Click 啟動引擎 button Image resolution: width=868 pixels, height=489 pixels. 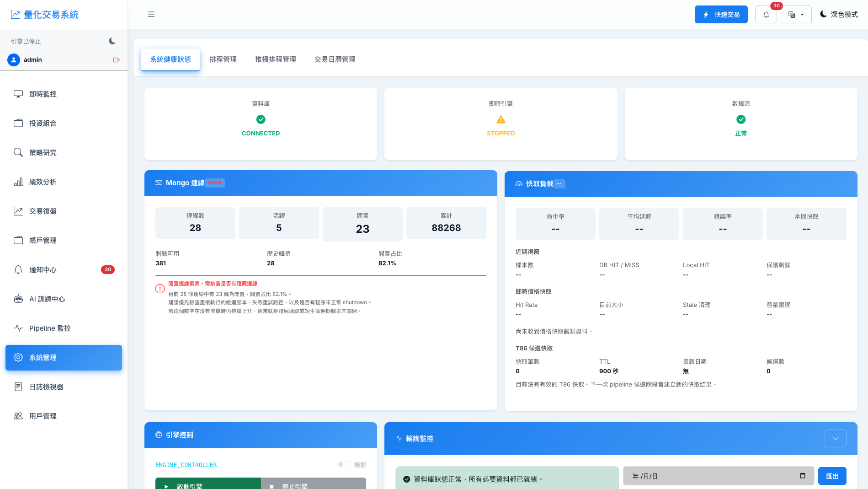coord(208,484)
